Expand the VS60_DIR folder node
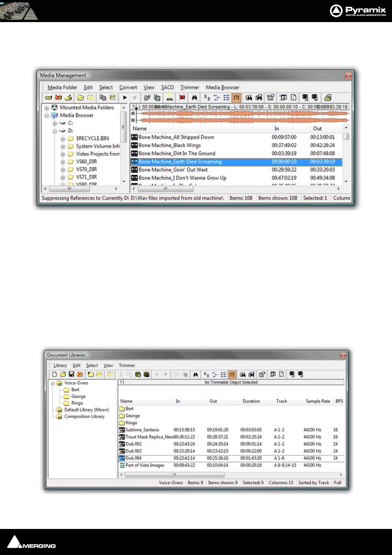The image size is (392, 555). pos(63,162)
